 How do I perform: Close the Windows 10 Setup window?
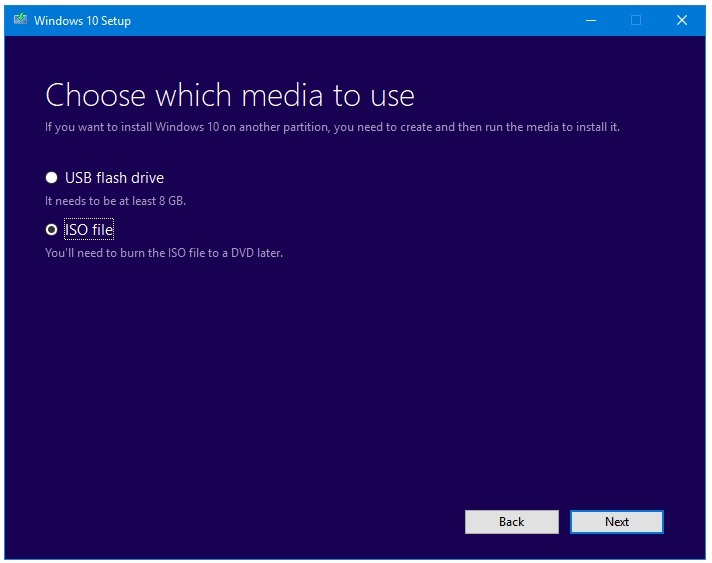(682, 20)
